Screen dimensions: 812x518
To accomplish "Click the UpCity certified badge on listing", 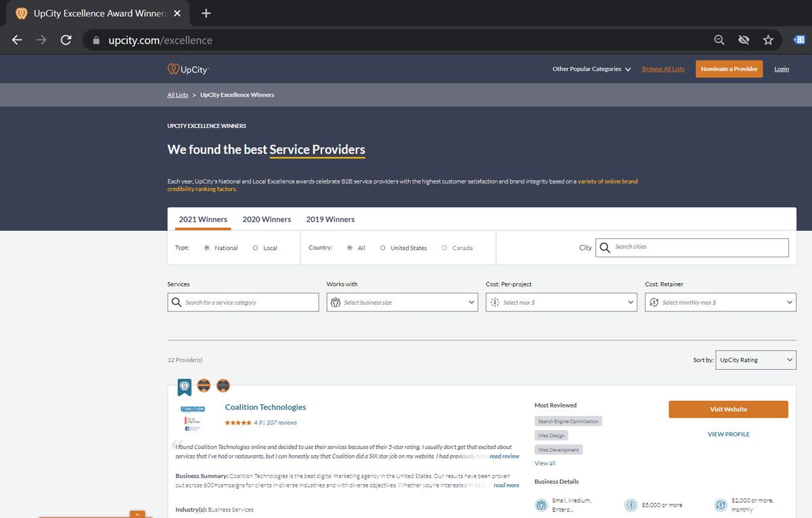I will 184,386.
